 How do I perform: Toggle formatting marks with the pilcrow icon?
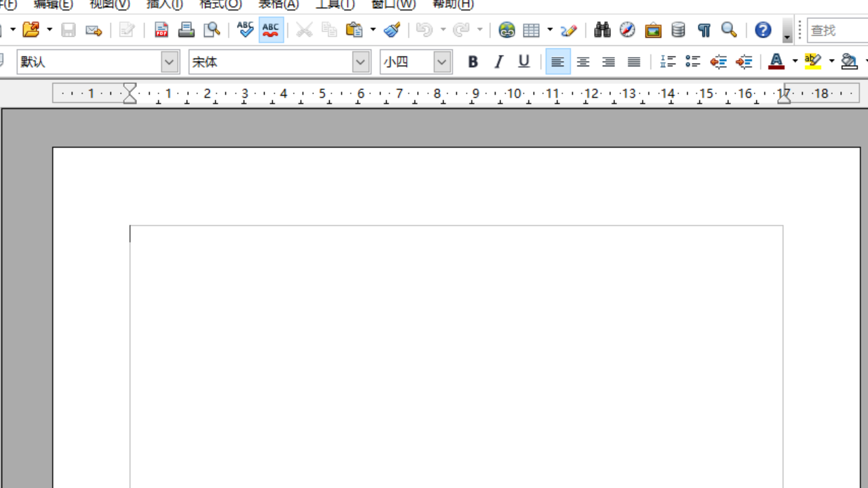(x=703, y=30)
